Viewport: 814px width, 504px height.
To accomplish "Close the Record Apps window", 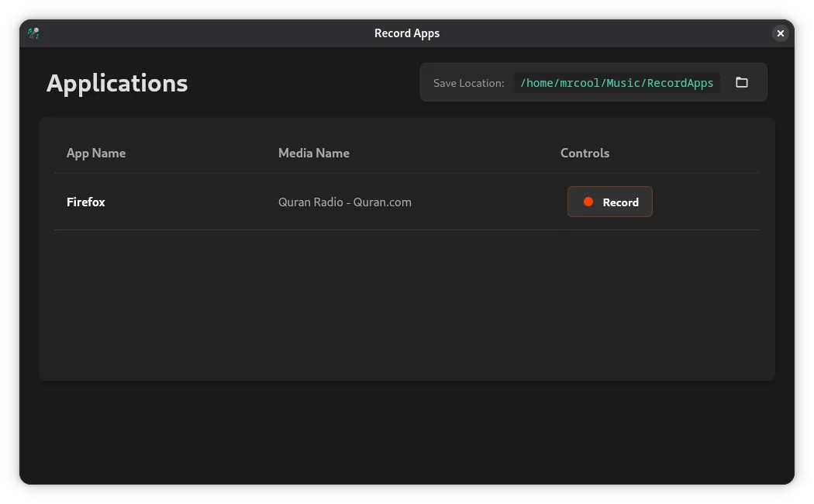I will coord(780,33).
